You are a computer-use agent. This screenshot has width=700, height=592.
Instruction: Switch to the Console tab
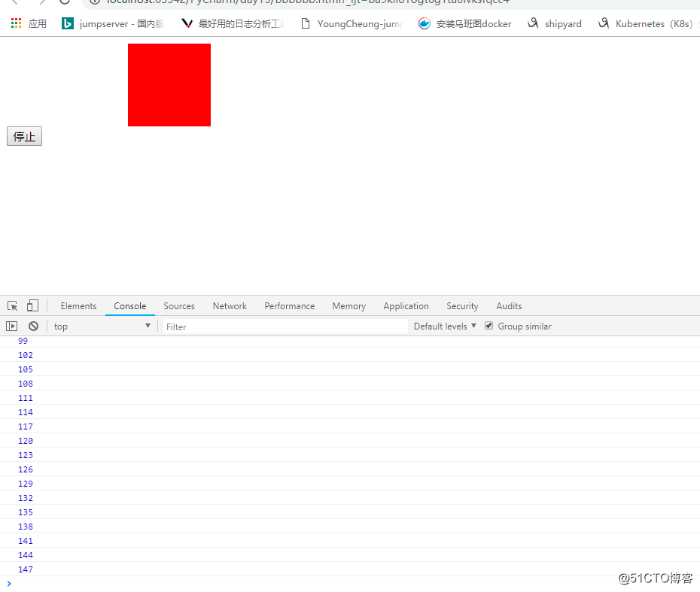(x=130, y=306)
